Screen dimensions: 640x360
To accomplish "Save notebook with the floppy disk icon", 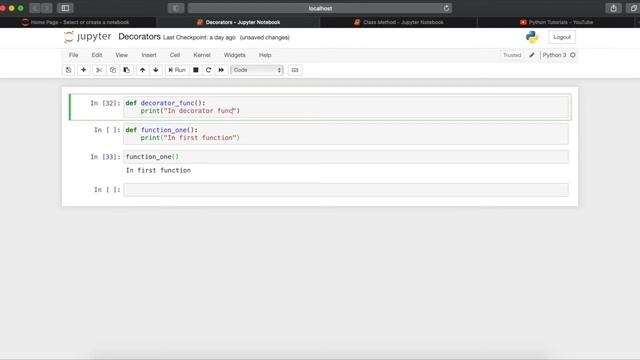I will click(x=69, y=70).
